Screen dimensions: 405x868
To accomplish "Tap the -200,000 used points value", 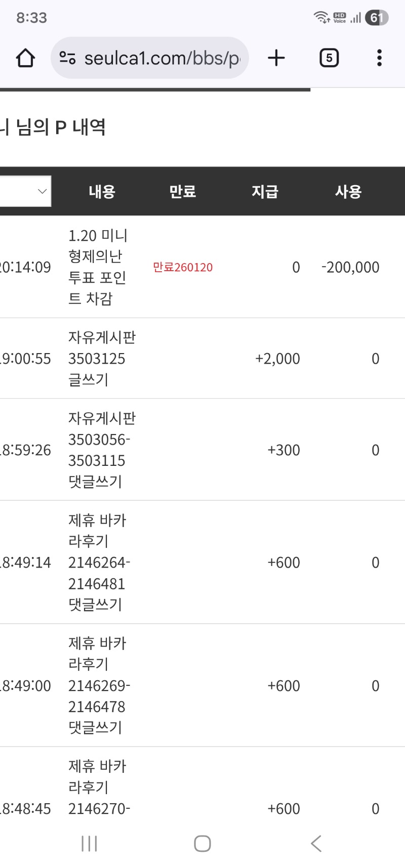I will click(350, 268).
